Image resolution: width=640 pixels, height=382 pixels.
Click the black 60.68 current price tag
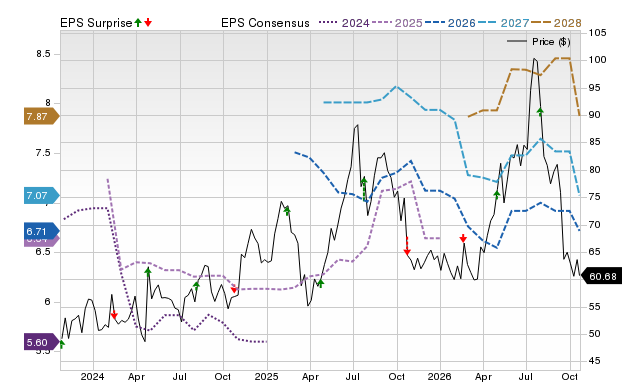[601, 276]
